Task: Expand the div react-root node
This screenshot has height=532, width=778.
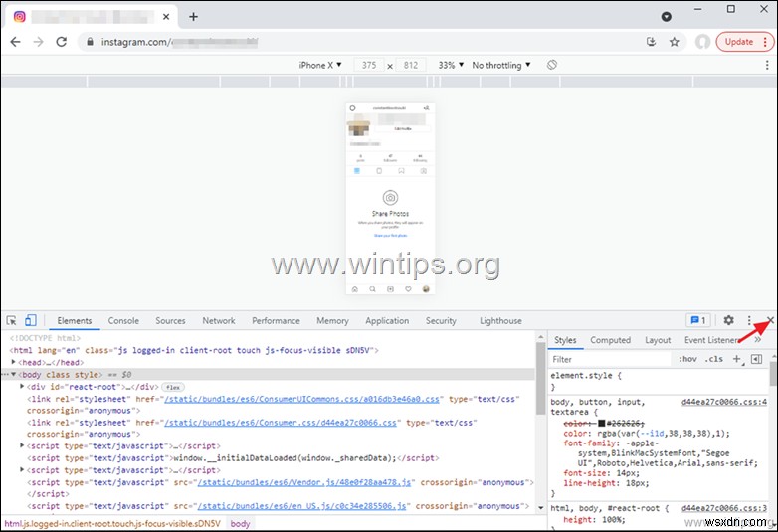Action: [22, 386]
